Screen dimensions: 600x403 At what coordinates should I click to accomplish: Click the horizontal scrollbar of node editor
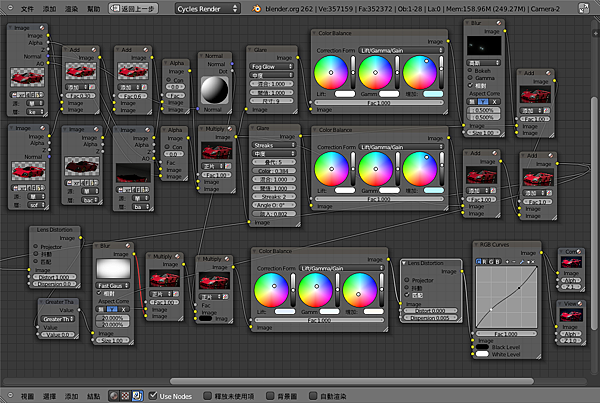click(x=352, y=381)
